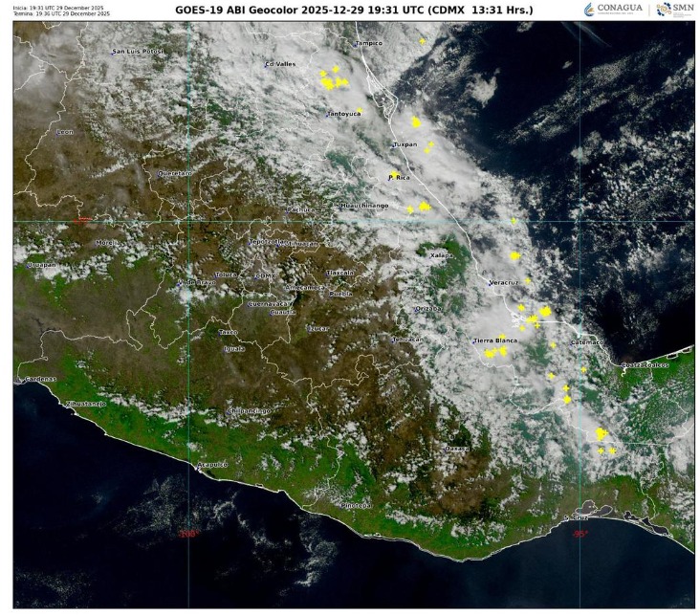Click the SMN logo
Viewport: 700px width, 615px height.
click(x=675, y=10)
